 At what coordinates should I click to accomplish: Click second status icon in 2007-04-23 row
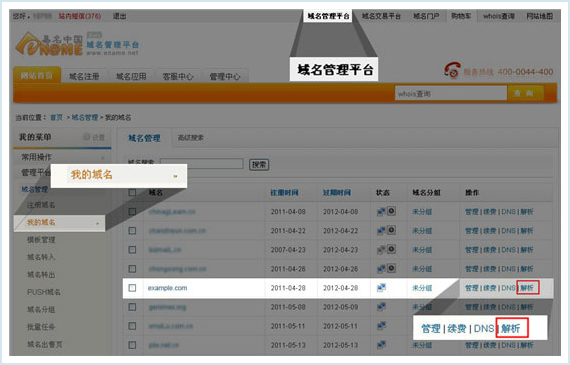pyautogui.click(x=391, y=249)
